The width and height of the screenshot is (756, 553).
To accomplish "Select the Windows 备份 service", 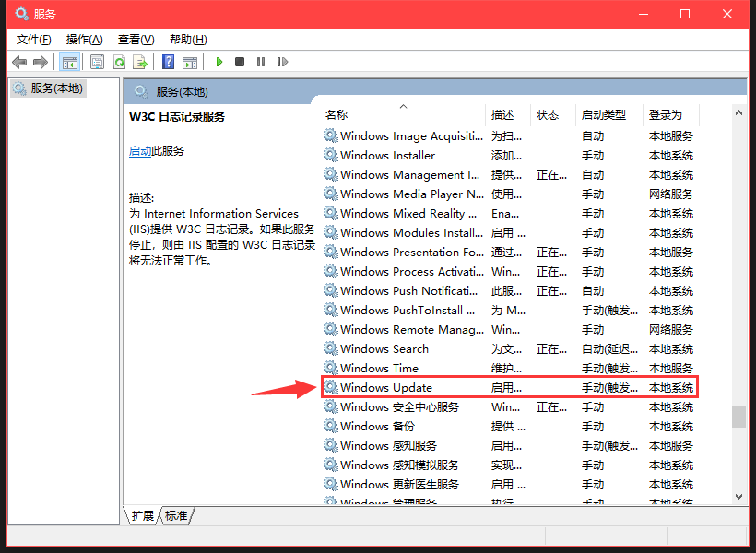I will pyautogui.click(x=510, y=427).
